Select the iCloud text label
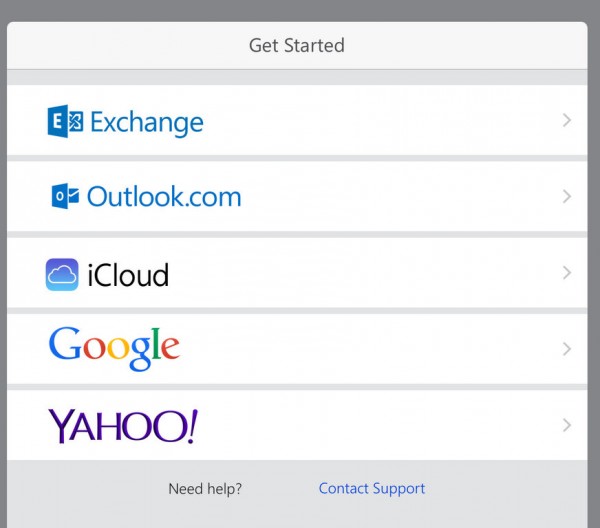The height and width of the screenshot is (528, 600). coord(128,274)
